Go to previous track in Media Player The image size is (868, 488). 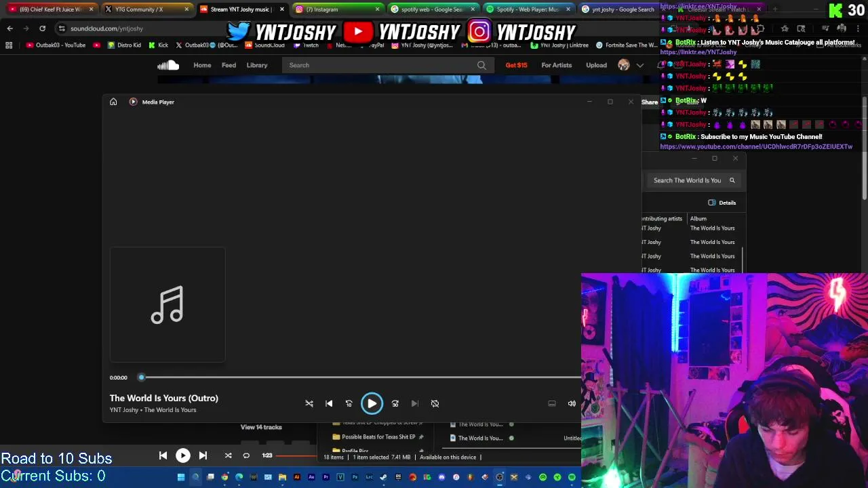[x=329, y=403]
